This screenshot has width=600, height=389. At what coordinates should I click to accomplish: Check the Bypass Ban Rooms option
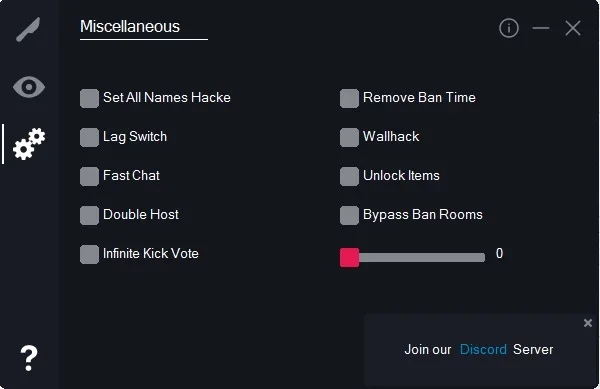coord(349,215)
